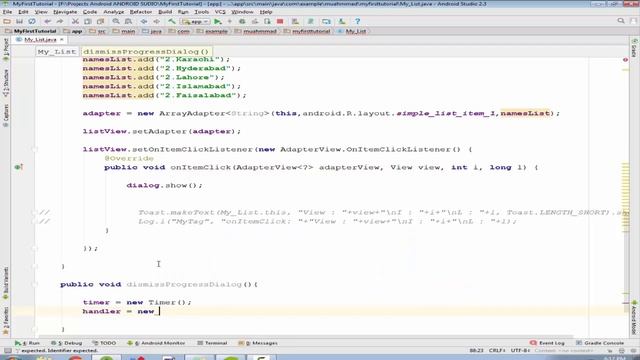Click the tool windows quick access status icon
The width and height of the screenshot is (640, 360).
click(8, 351)
